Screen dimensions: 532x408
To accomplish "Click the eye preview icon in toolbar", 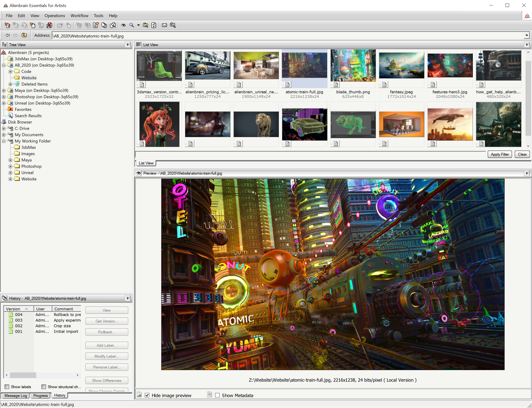I will [x=123, y=25].
